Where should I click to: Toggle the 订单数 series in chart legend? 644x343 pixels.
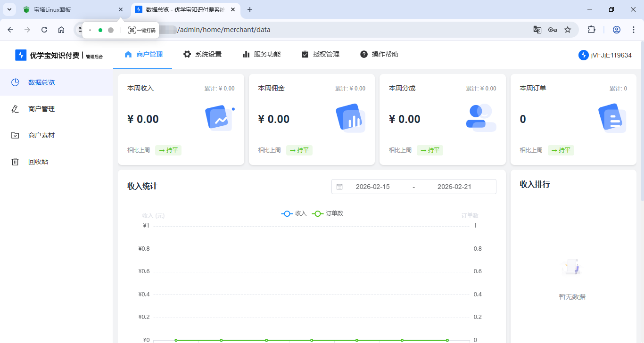click(328, 213)
